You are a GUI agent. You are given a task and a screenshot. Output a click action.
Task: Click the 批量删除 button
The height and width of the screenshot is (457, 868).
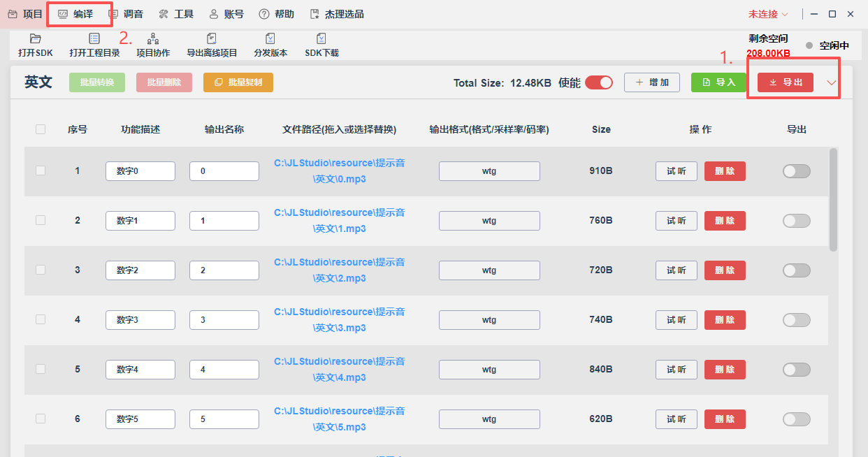tap(164, 82)
